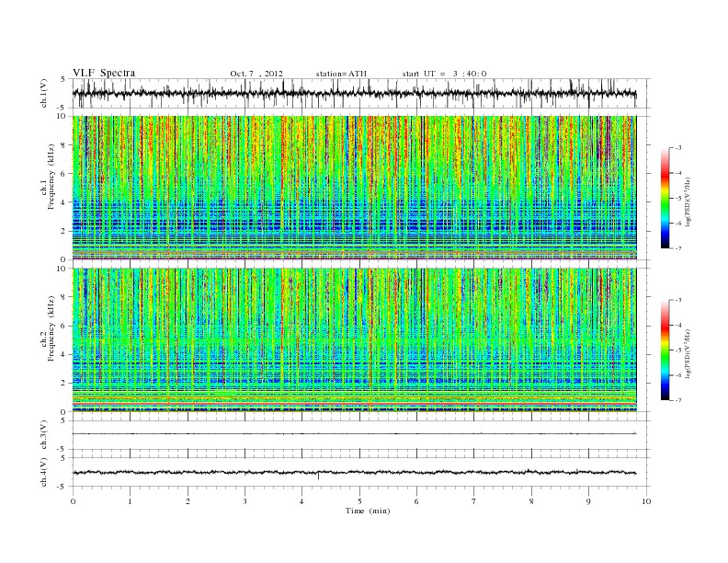Click time axis tick label "3"
Viewport: 728px width, 563px height.
click(245, 501)
